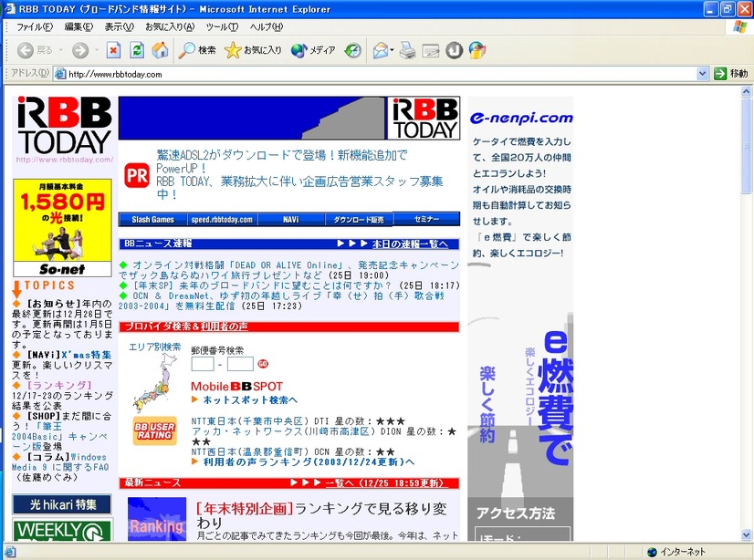This screenshot has width=754, height=560.
Task: Open the Search (検索) magnifier toolbar button
Action: pos(196,50)
